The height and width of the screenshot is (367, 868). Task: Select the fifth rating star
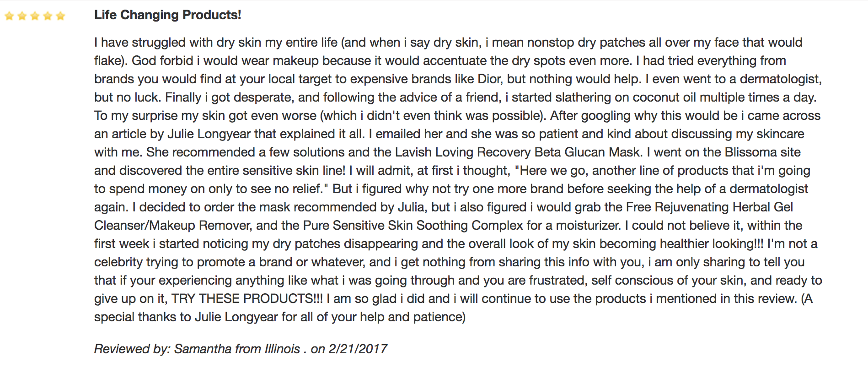point(60,16)
